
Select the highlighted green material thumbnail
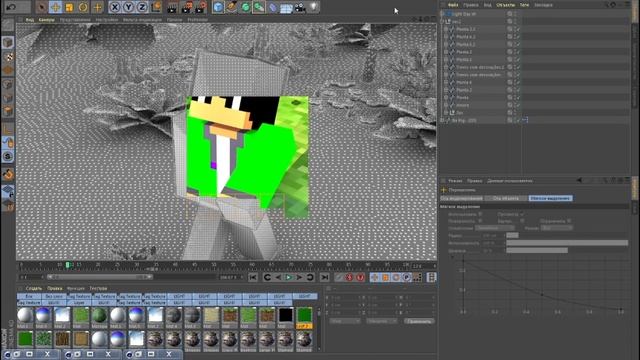pyautogui.click(x=304, y=315)
